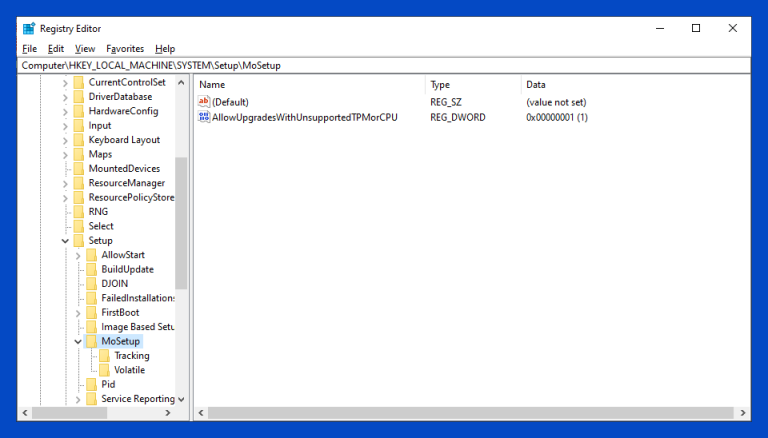Click the (value not set) data cell
The image size is (768, 438).
click(556, 102)
